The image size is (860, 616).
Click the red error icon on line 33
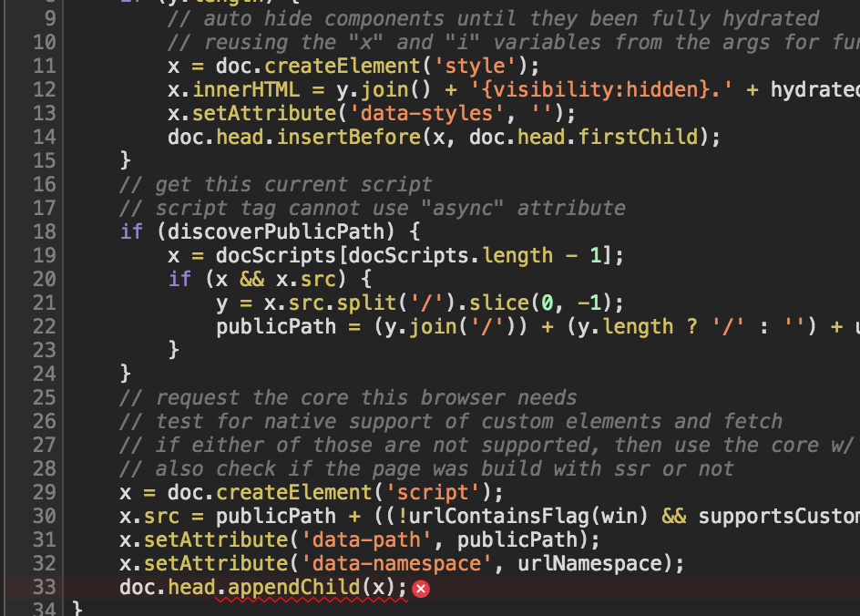pyautogui.click(x=421, y=589)
